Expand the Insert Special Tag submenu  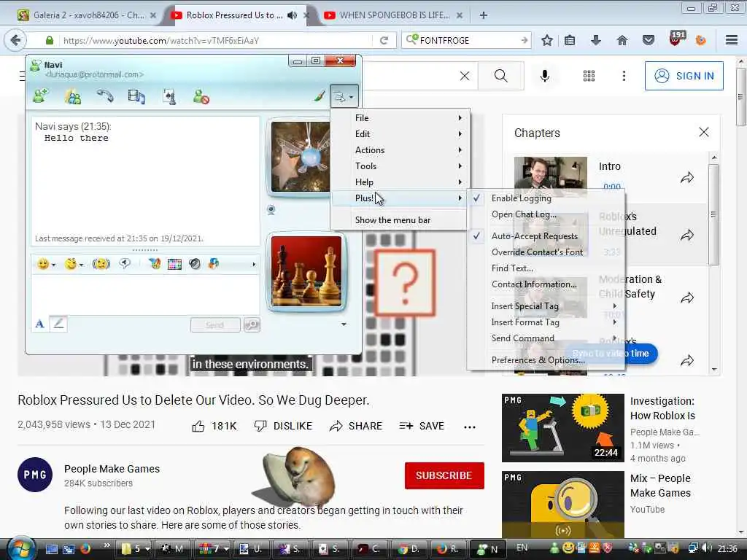(546, 306)
